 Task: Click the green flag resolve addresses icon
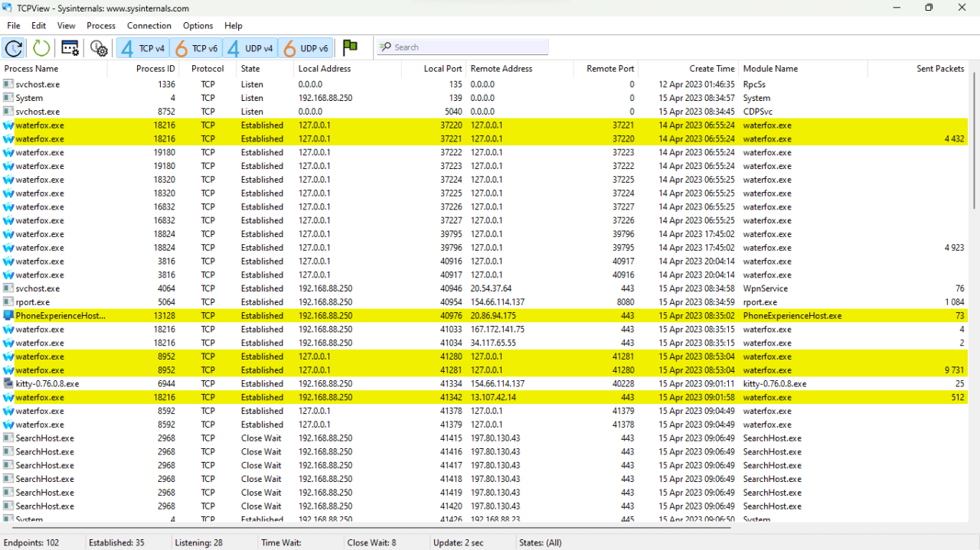pyautogui.click(x=350, y=46)
